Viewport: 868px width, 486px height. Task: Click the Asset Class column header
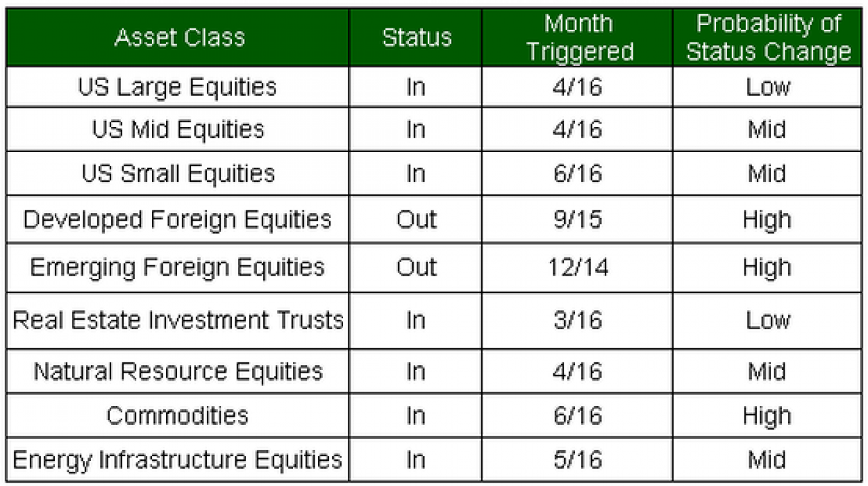[179, 37]
